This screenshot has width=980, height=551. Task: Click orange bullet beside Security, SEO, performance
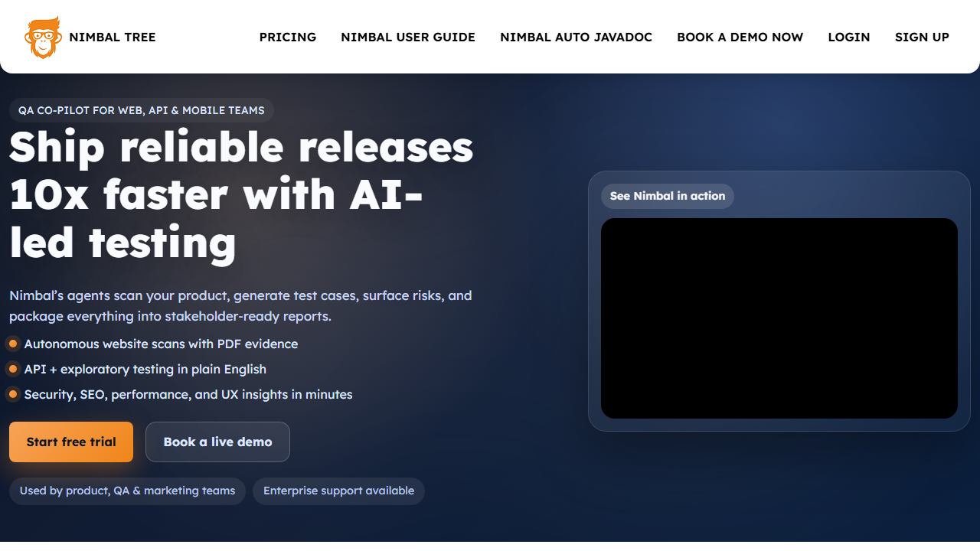point(13,394)
